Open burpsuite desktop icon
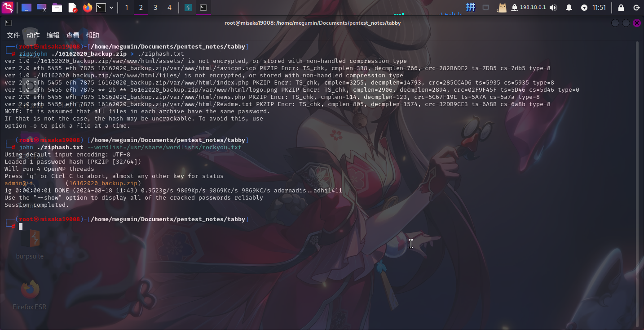644x330 pixels. click(30, 244)
